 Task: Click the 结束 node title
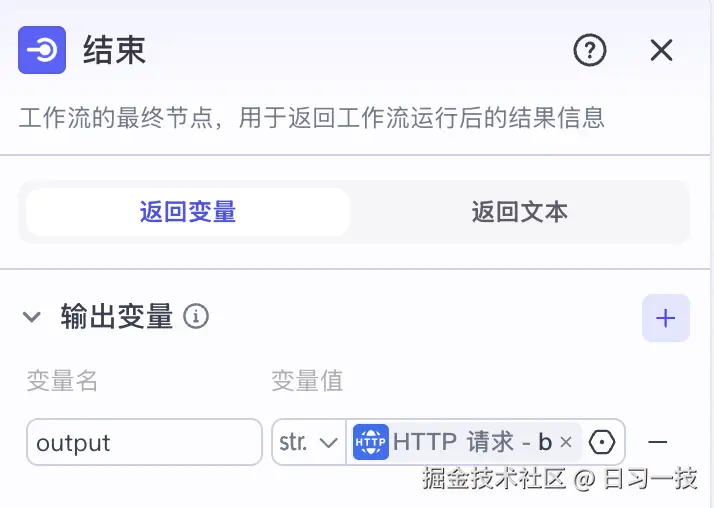[114, 50]
